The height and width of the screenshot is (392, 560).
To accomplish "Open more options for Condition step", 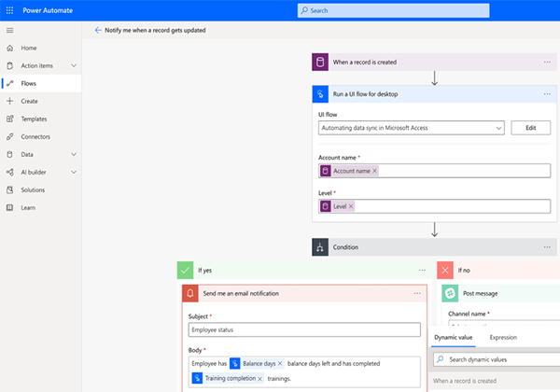I will [x=547, y=247].
